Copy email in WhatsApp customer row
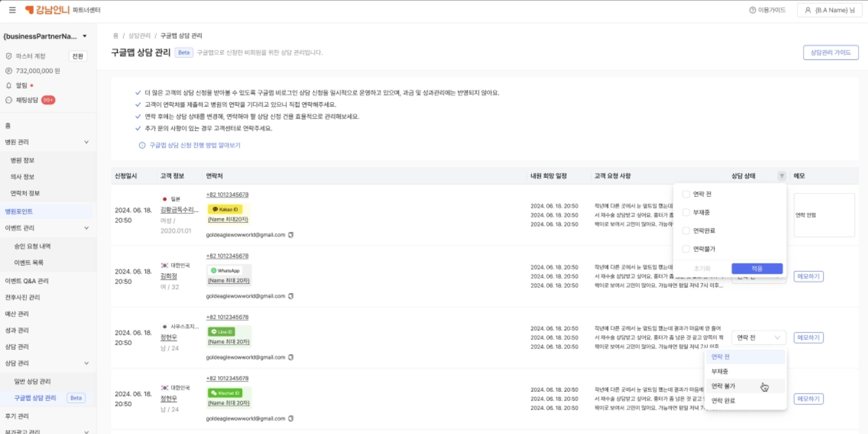 291,296
